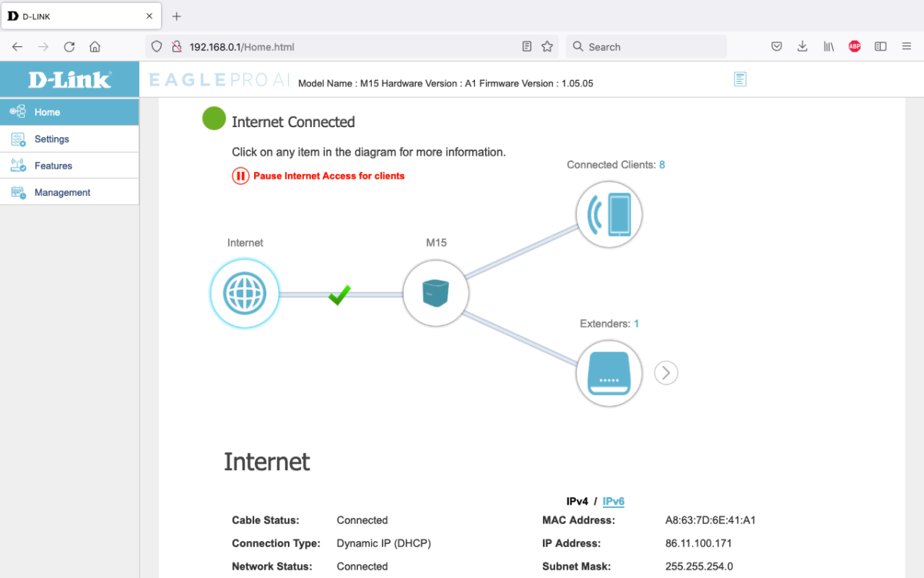Switch to the IPv6 tab
Screen dimensions: 924x578
[x=614, y=502]
